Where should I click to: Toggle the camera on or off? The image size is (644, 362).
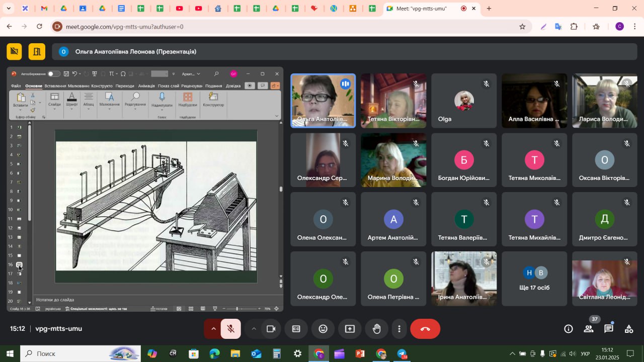coord(271,329)
